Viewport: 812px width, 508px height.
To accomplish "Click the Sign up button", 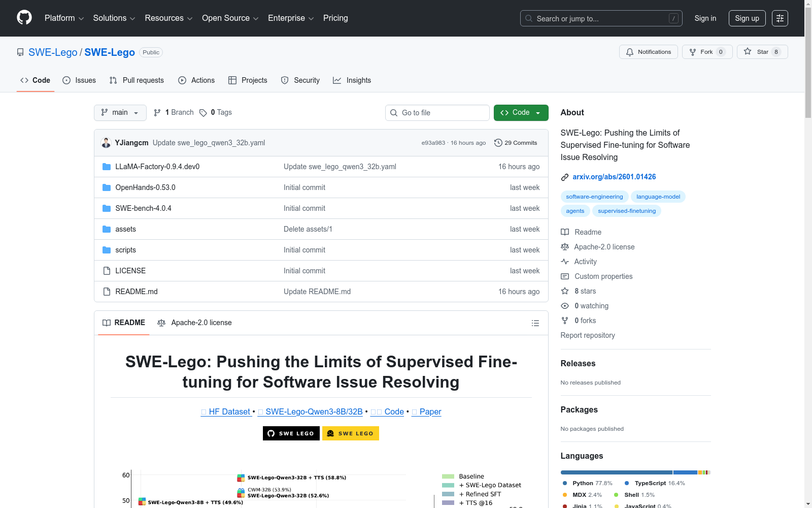I will pos(747,18).
